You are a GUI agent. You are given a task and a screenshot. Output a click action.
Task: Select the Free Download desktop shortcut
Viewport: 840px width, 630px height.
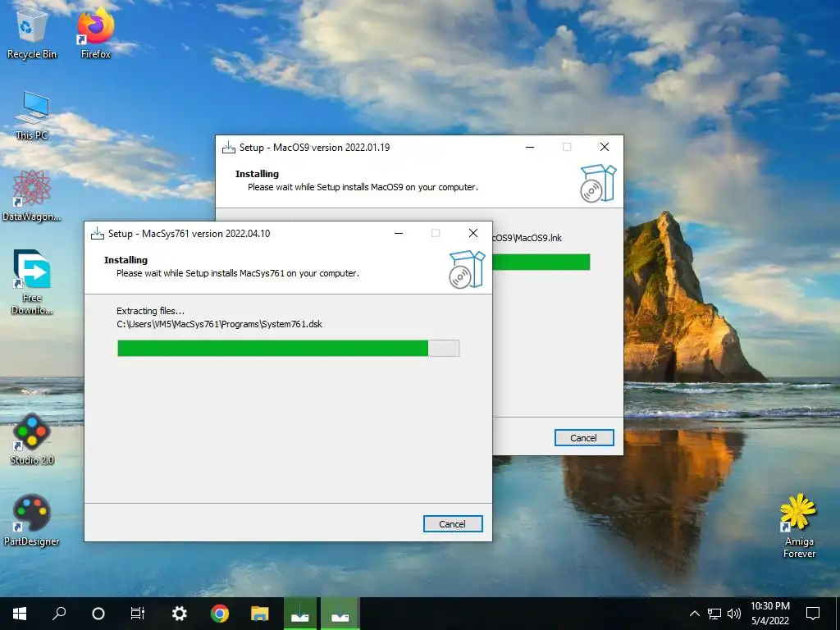click(x=32, y=282)
